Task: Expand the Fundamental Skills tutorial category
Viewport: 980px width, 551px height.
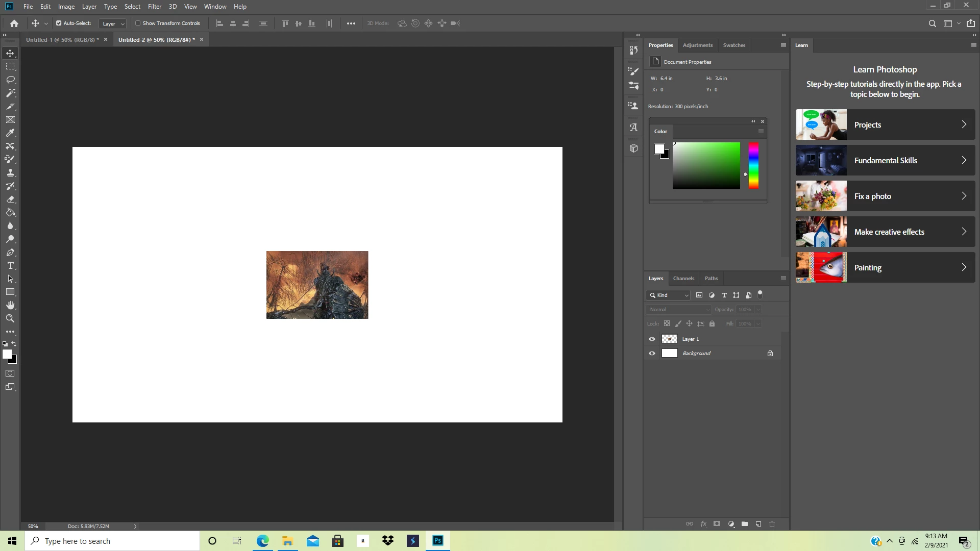Action: (x=885, y=160)
